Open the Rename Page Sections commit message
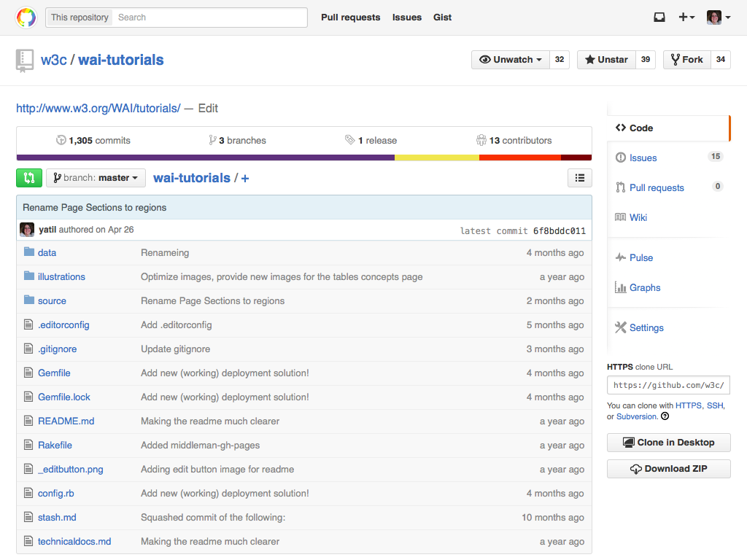This screenshot has width=747, height=560. [94, 208]
